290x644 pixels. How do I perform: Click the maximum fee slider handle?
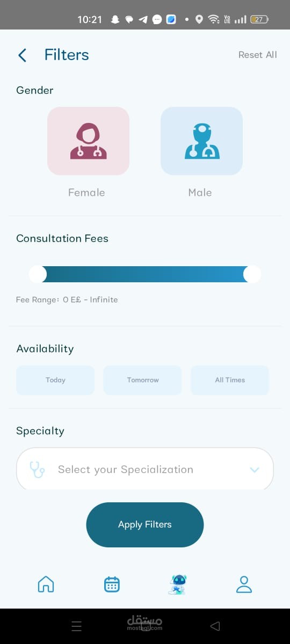click(x=252, y=274)
